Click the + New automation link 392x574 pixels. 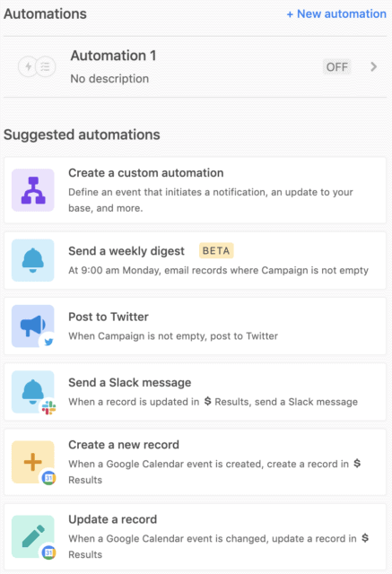tap(336, 14)
